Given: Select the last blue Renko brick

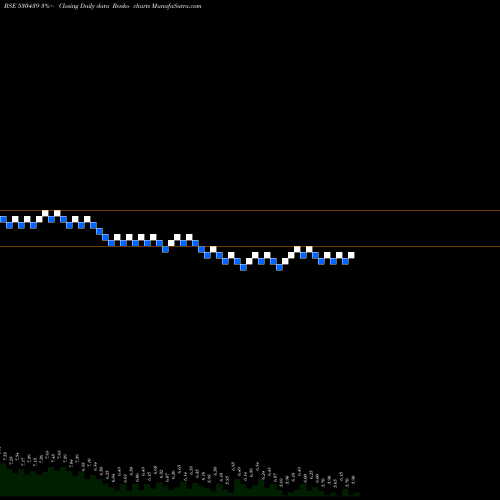Looking at the screenshot, I should tap(345, 261).
